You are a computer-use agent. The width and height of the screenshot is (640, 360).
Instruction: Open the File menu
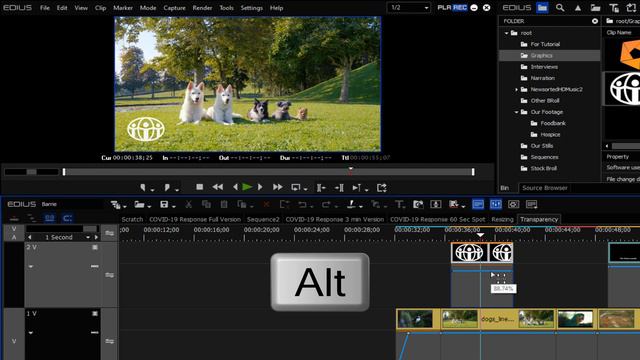tap(45, 8)
